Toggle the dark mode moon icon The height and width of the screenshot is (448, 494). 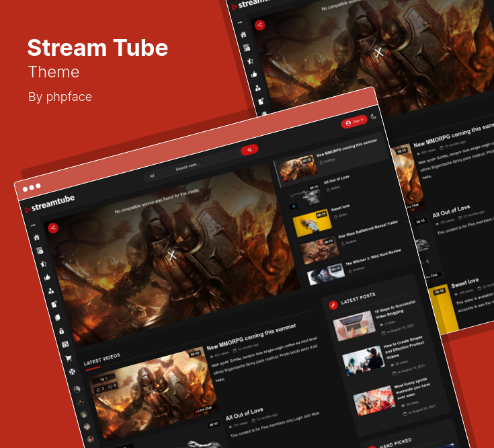374,116
